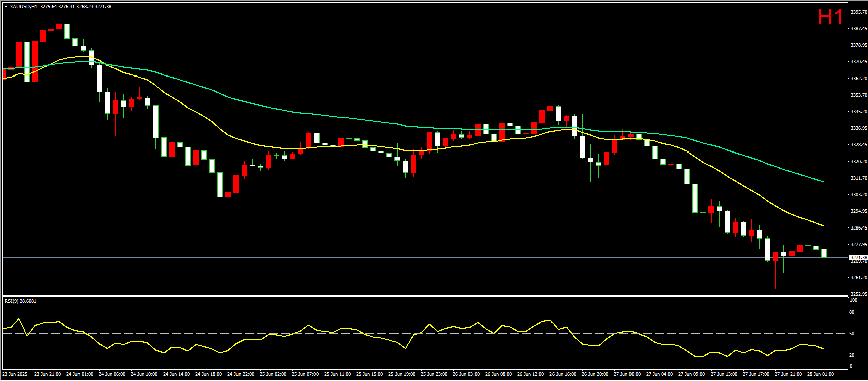Click the 3345.20 price axis label
868x381 pixels.
(x=859, y=111)
